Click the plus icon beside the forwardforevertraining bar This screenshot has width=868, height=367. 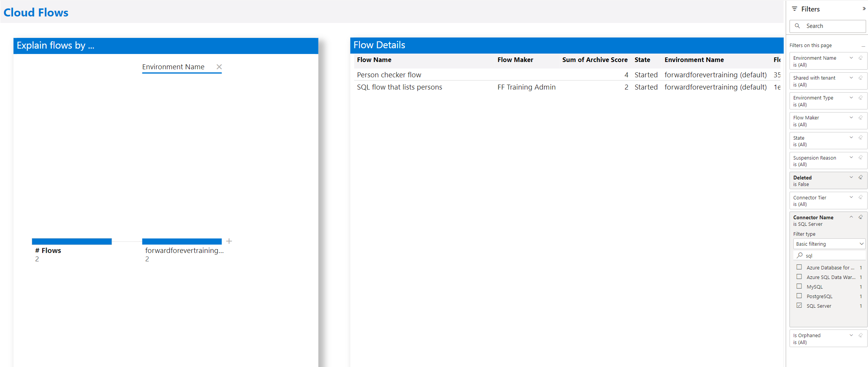229,241
